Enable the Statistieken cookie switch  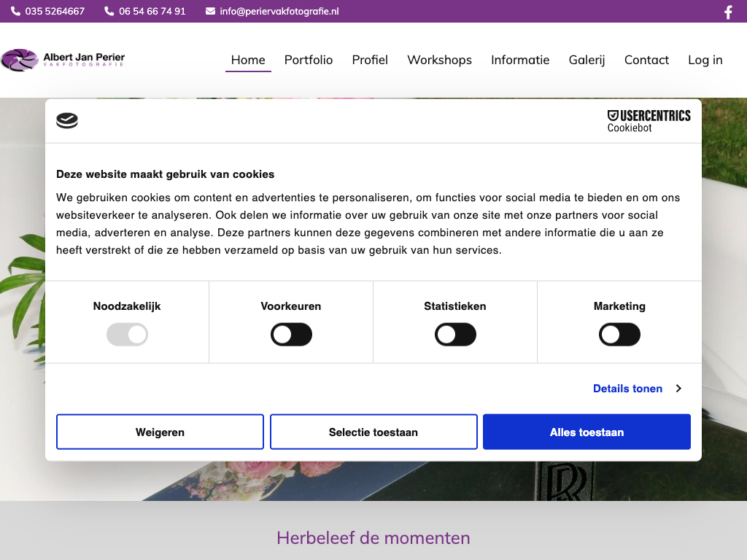point(455,335)
